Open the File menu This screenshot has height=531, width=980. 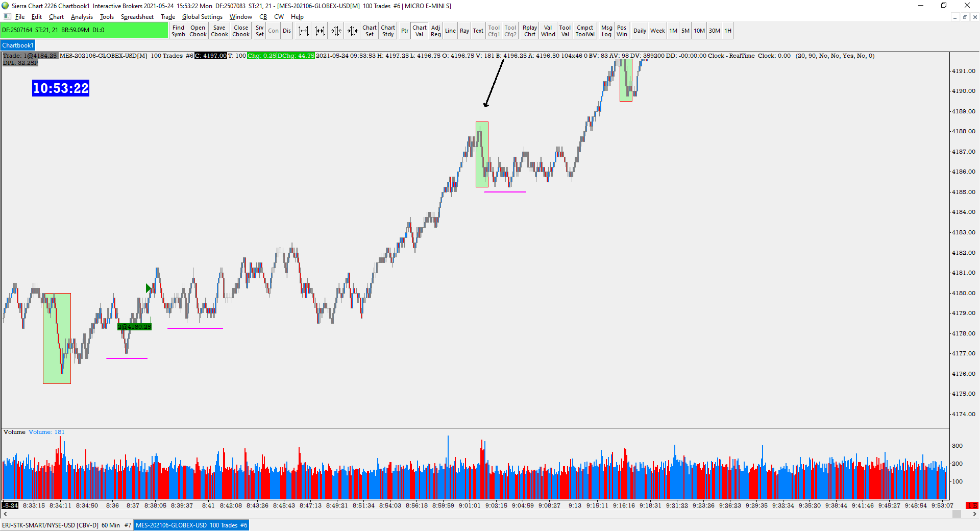pos(20,17)
